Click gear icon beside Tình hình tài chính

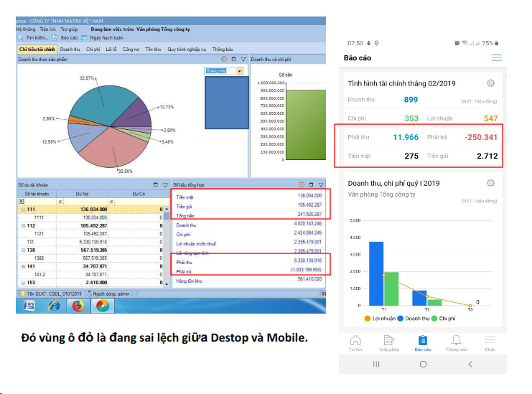(491, 83)
